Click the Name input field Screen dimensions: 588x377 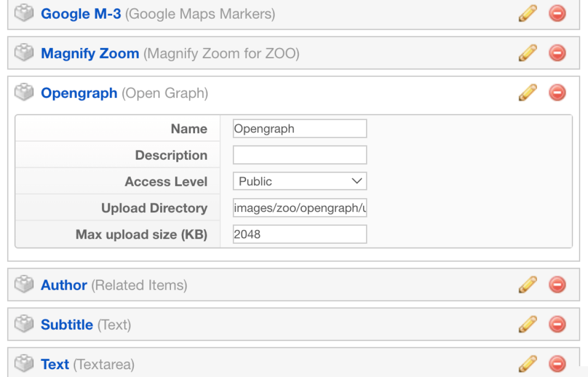[x=299, y=128]
